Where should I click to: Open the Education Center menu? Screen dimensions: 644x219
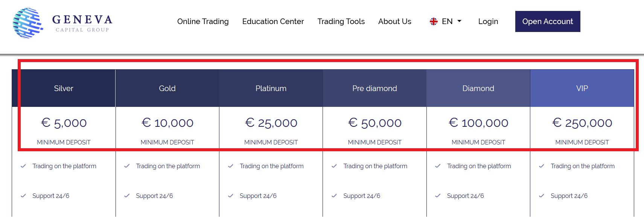pyautogui.click(x=273, y=21)
